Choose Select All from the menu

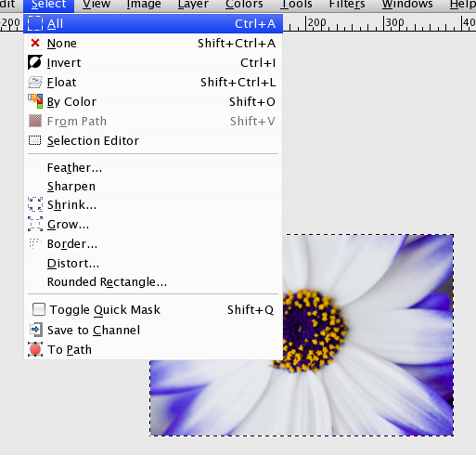click(153, 23)
